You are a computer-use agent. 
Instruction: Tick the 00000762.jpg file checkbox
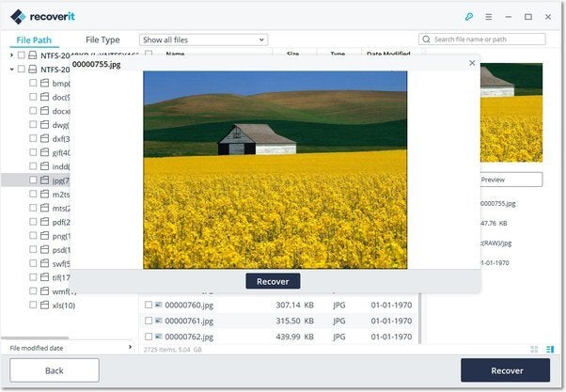(x=149, y=337)
